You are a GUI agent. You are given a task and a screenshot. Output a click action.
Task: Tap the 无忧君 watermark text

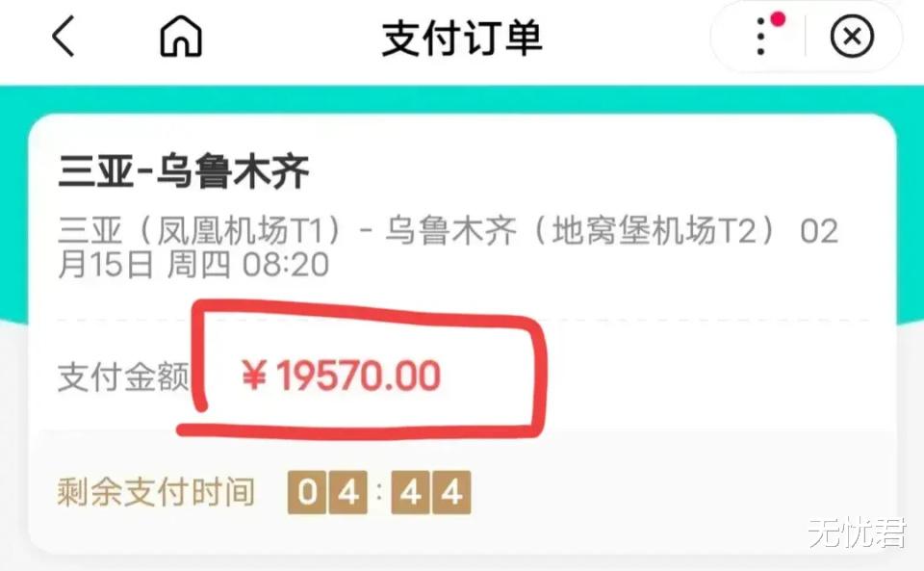pos(858,533)
